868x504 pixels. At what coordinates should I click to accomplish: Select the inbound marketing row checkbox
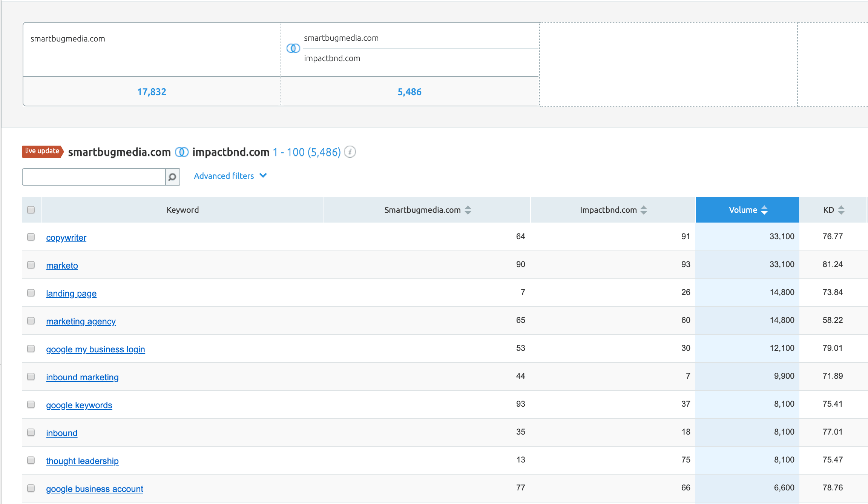pos(31,376)
